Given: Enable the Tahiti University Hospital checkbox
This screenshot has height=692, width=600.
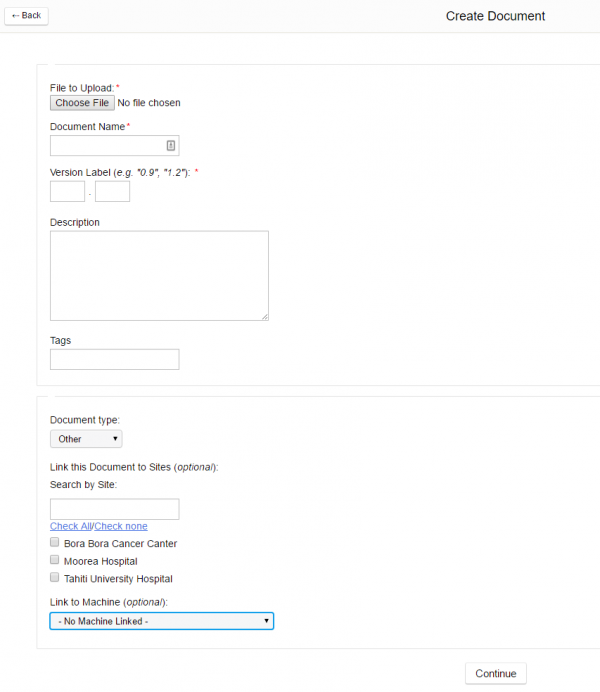Looking at the screenshot, I should coord(55,577).
